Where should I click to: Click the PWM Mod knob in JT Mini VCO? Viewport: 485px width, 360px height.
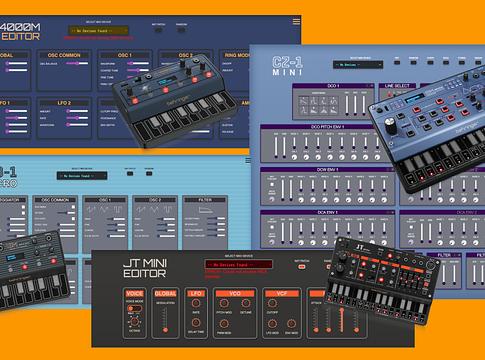point(224,324)
